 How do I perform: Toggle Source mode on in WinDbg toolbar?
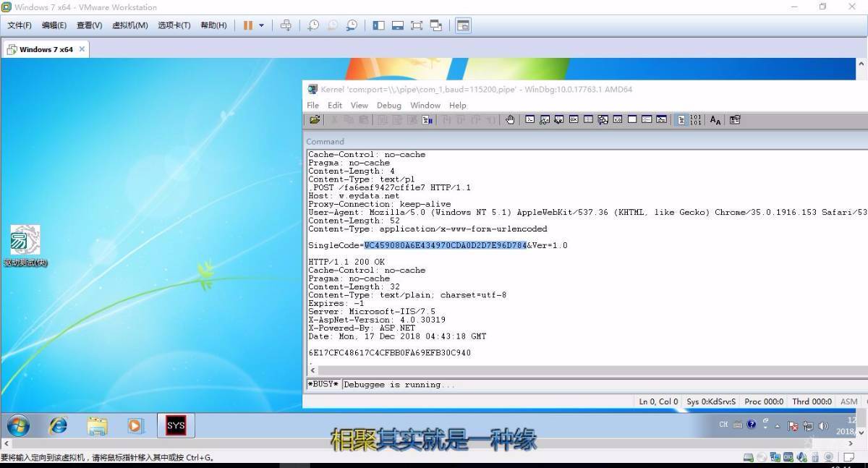pyautogui.click(x=681, y=120)
